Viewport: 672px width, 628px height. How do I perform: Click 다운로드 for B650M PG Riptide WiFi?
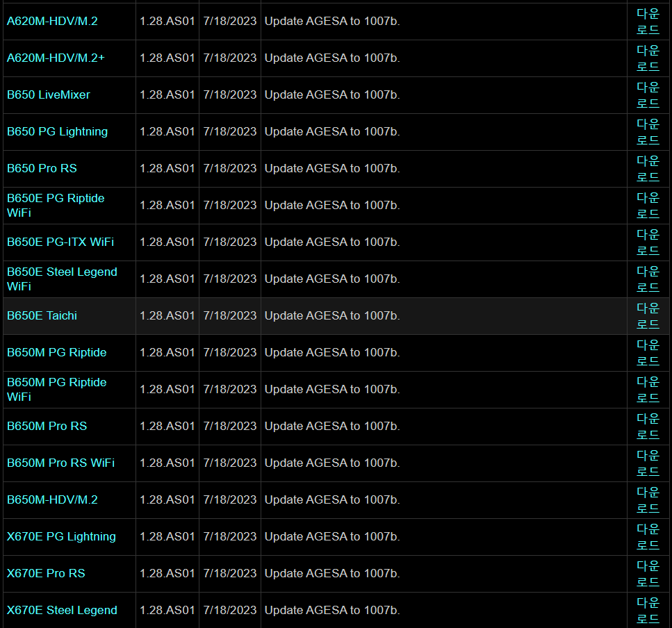click(x=648, y=390)
